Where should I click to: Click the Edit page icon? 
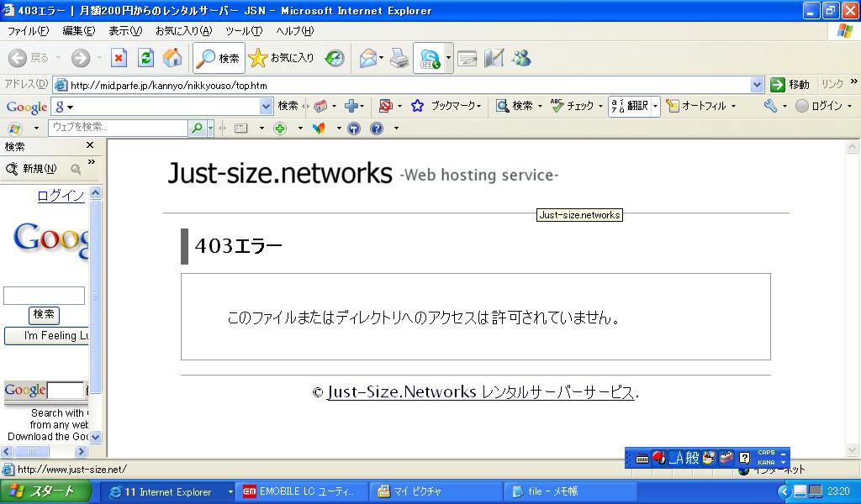(467, 58)
